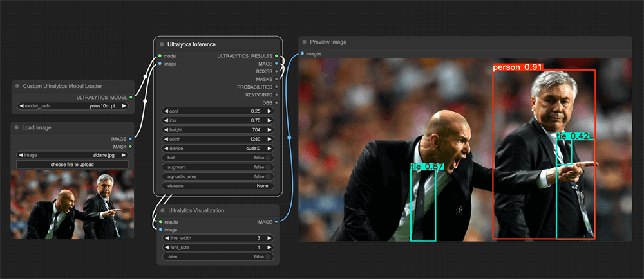The image size is (644, 279).
Task: Click the width 1280 value field
Action: 218,139
